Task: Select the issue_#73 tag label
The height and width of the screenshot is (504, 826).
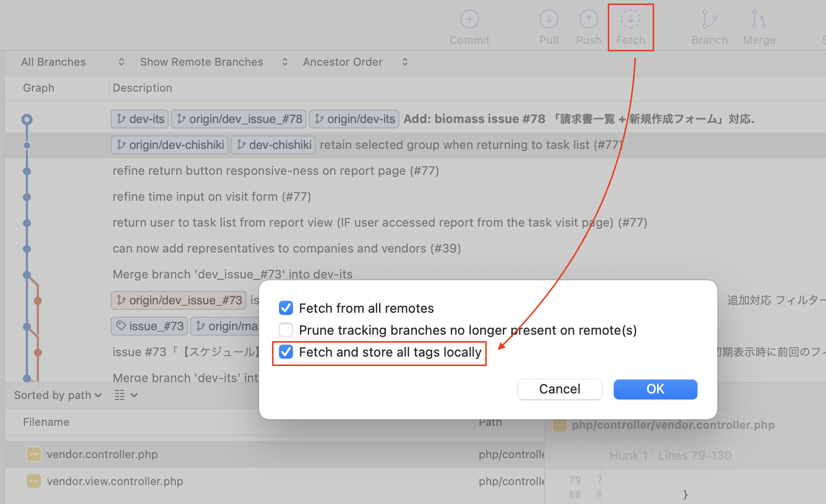Action: 149,326
